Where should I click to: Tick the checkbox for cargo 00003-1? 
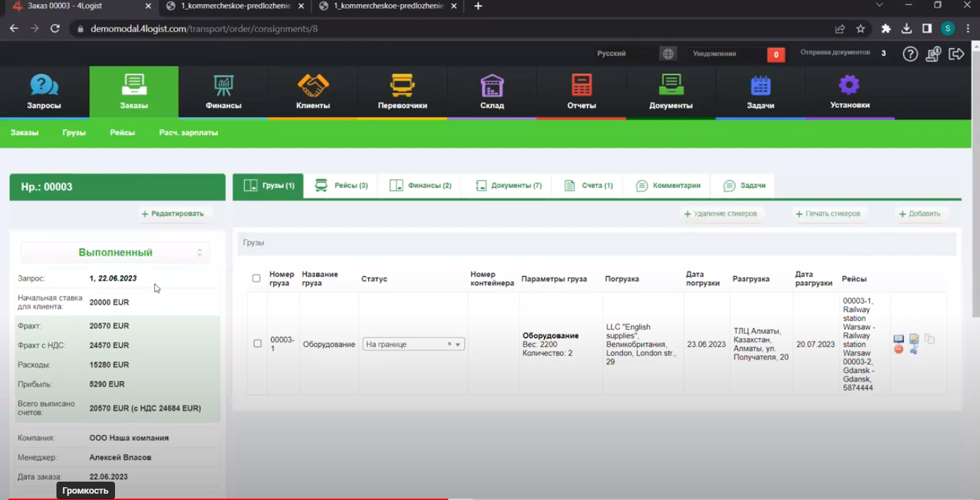tap(258, 344)
